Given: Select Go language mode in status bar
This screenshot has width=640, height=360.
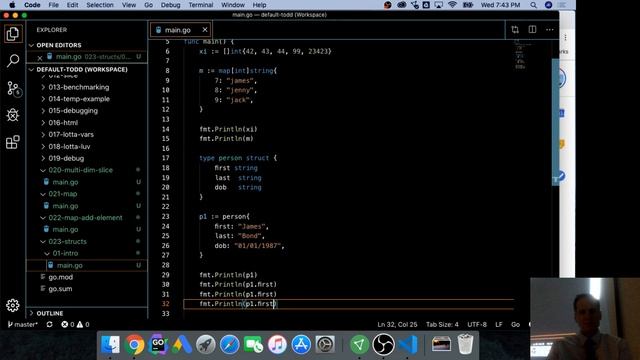Looking at the screenshot, I should tap(516, 324).
